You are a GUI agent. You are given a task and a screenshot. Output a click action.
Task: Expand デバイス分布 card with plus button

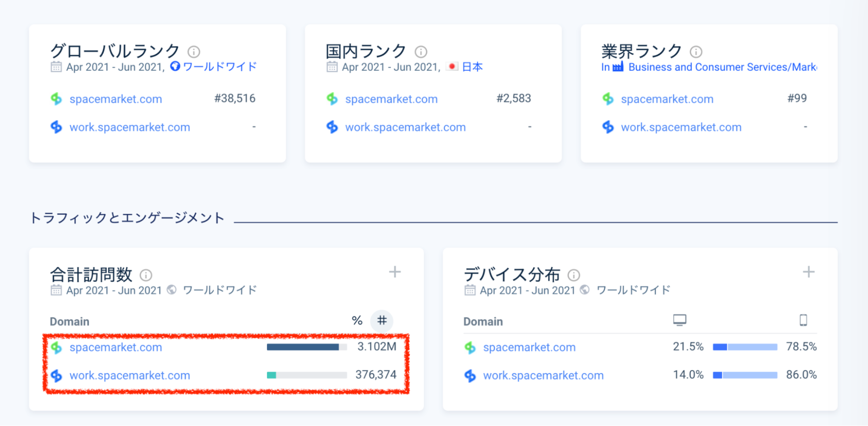tap(808, 272)
